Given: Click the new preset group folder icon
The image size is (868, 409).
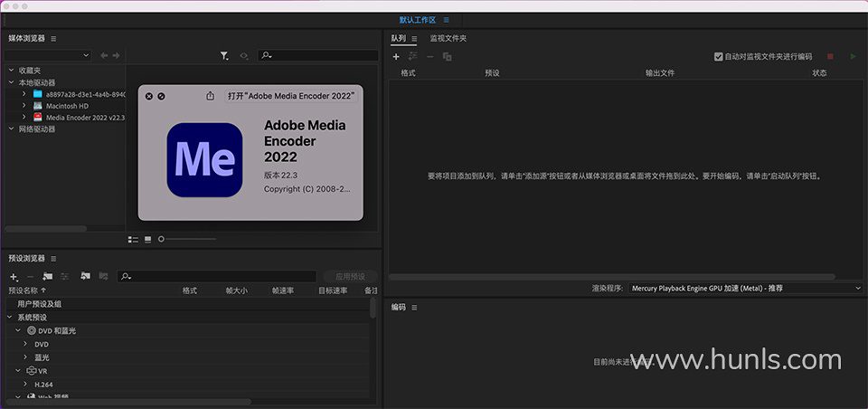Looking at the screenshot, I should click(48, 276).
